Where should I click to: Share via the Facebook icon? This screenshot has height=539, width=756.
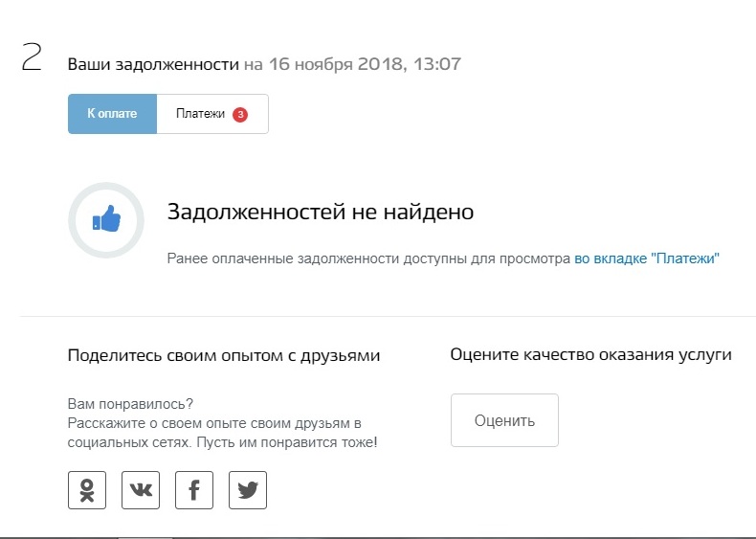click(194, 490)
